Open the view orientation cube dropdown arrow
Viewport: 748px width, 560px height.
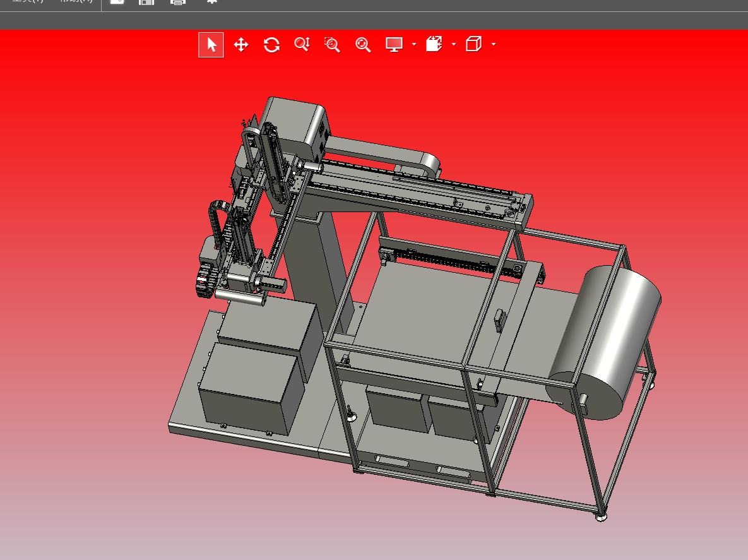(x=494, y=44)
